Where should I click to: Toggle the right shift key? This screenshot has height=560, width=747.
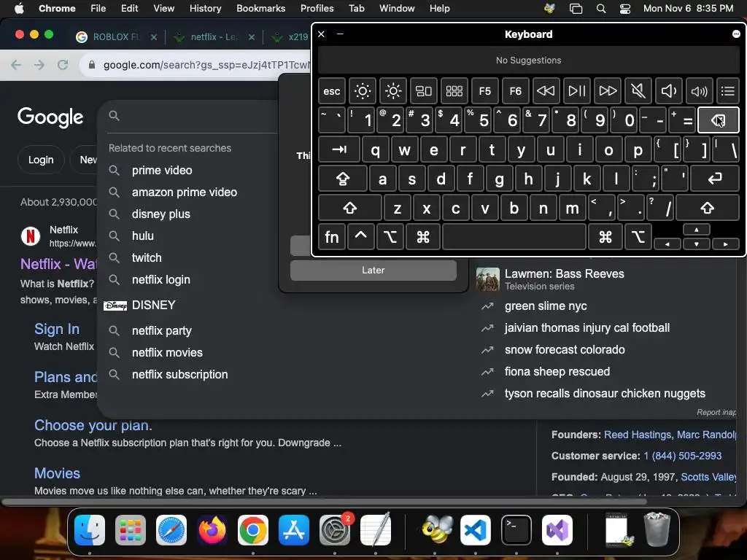click(x=708, y=208)
